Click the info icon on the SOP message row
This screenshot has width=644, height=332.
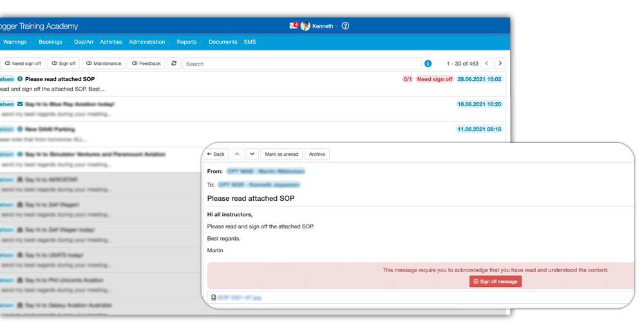pyautogui.click(x=20, y=78)
